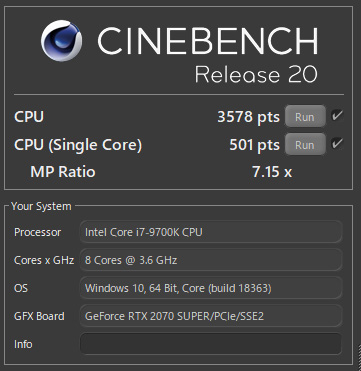Image resolution: width=361 pixels, height=371 pixels.
Task: Click the GFX Board label
Action: [39, 316]
